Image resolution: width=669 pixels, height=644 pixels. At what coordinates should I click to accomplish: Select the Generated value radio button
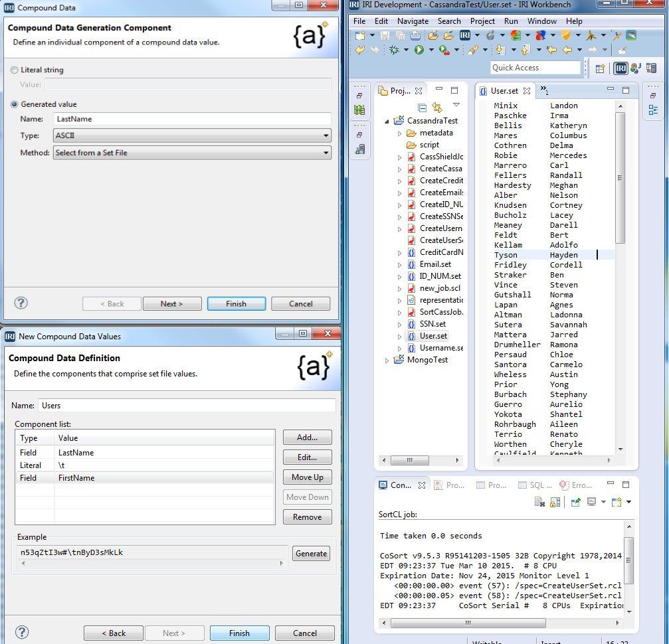pos(15,104)
